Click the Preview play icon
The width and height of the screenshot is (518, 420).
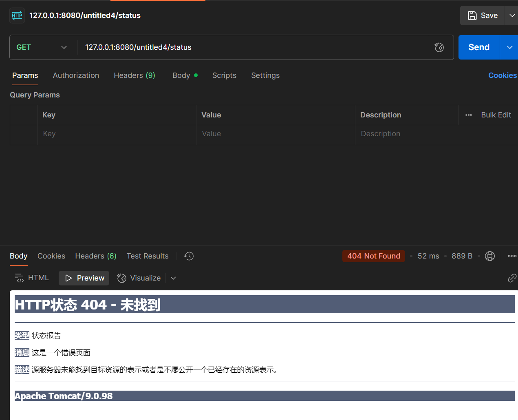(x=68, y=278)
